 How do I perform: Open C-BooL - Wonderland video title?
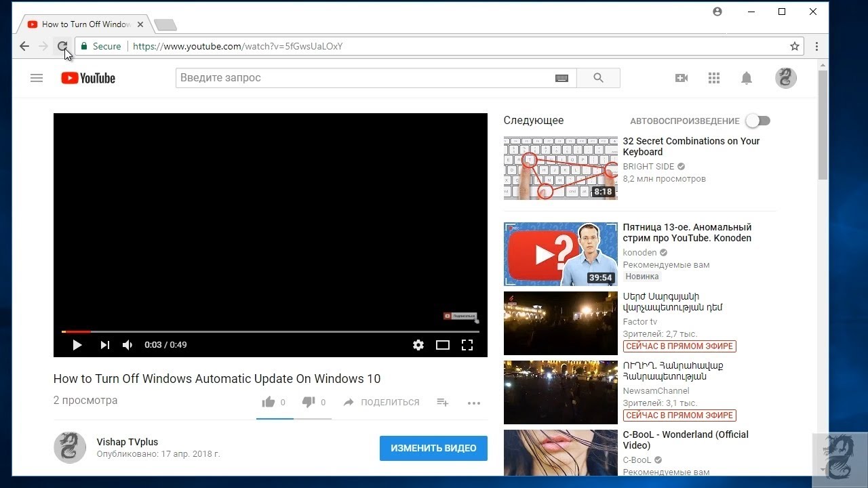[x=686, y=440]
